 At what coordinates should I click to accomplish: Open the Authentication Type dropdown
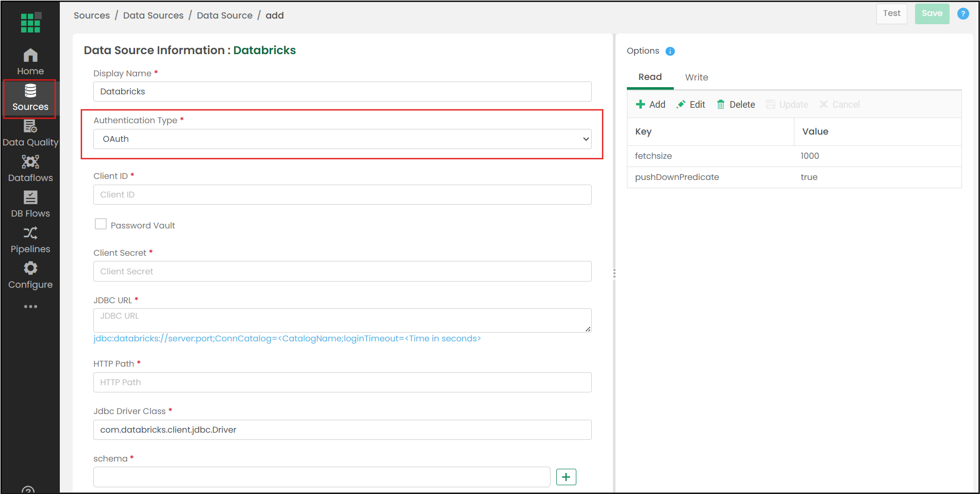pos(342,139)
